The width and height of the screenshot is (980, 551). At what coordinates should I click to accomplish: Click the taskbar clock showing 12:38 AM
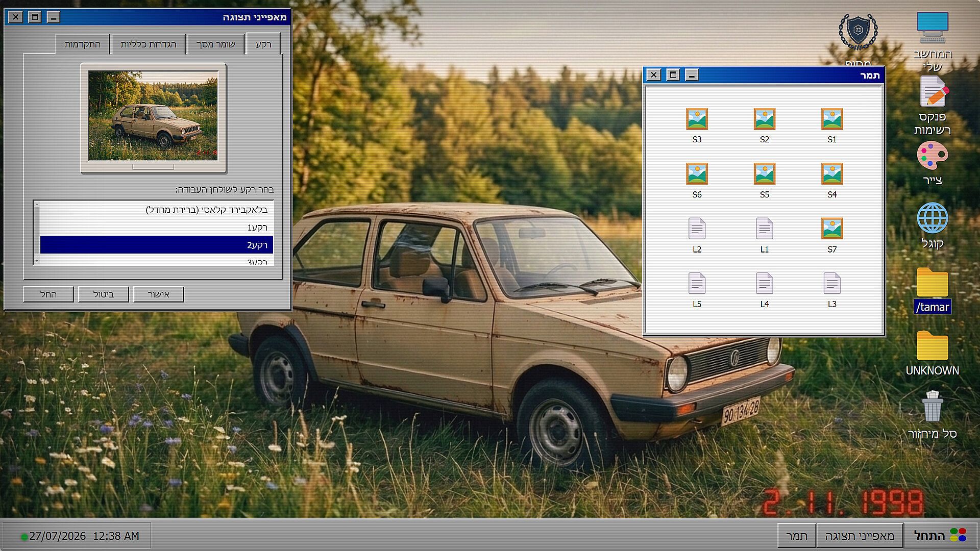click(x=116, y=536)
